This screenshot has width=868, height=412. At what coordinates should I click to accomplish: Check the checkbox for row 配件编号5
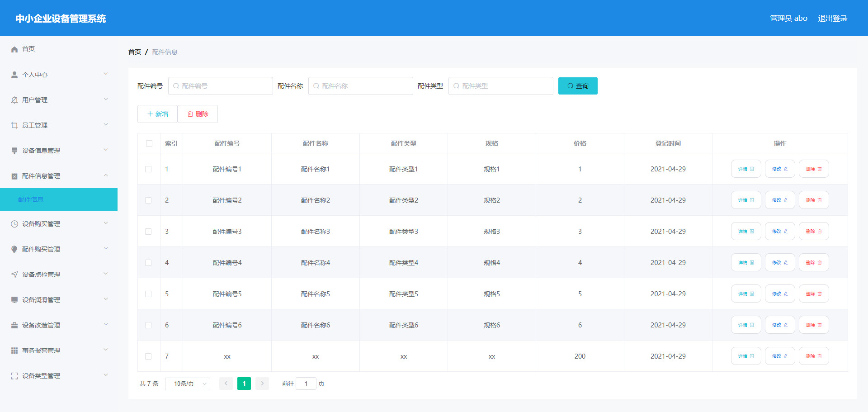tap(148, 294)
